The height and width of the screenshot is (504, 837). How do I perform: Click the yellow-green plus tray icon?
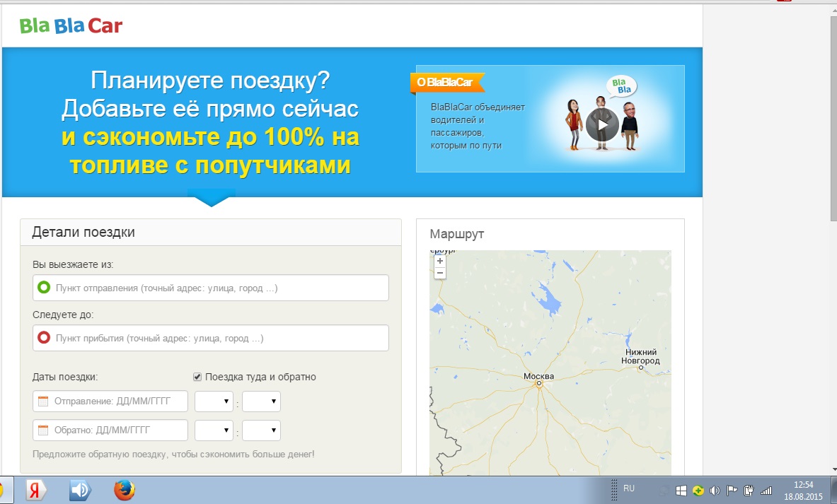(x=698, y=491)
